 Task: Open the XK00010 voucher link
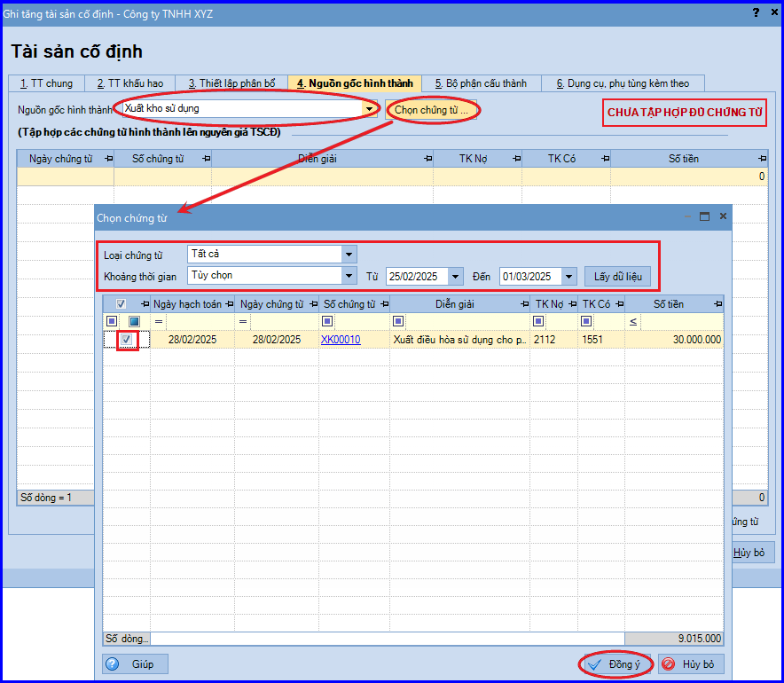341,340
